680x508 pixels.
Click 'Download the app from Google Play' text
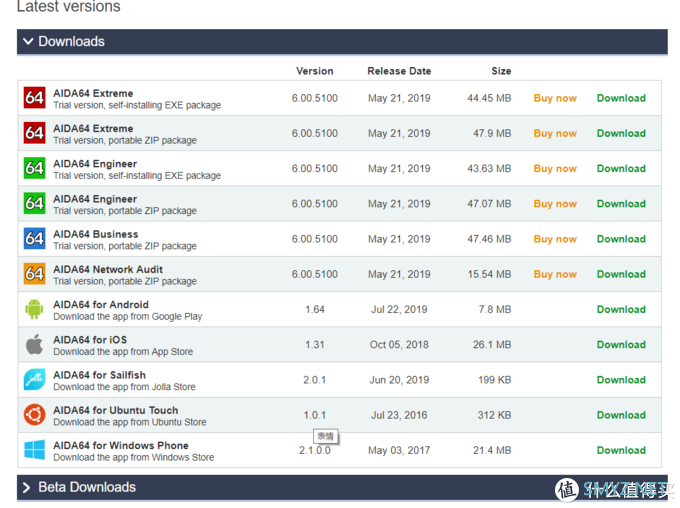pyautogui.click(x=128, y=317)
